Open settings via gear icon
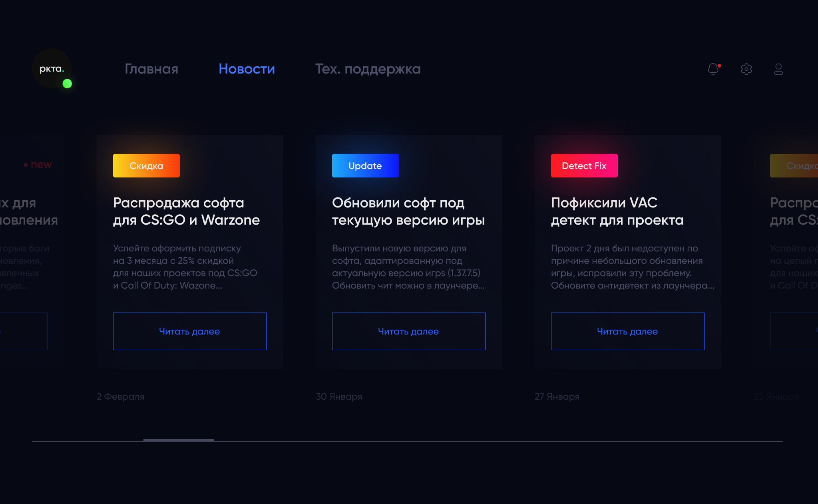The width and height of the screenshot is (818, 504). [x=746, y=69]
